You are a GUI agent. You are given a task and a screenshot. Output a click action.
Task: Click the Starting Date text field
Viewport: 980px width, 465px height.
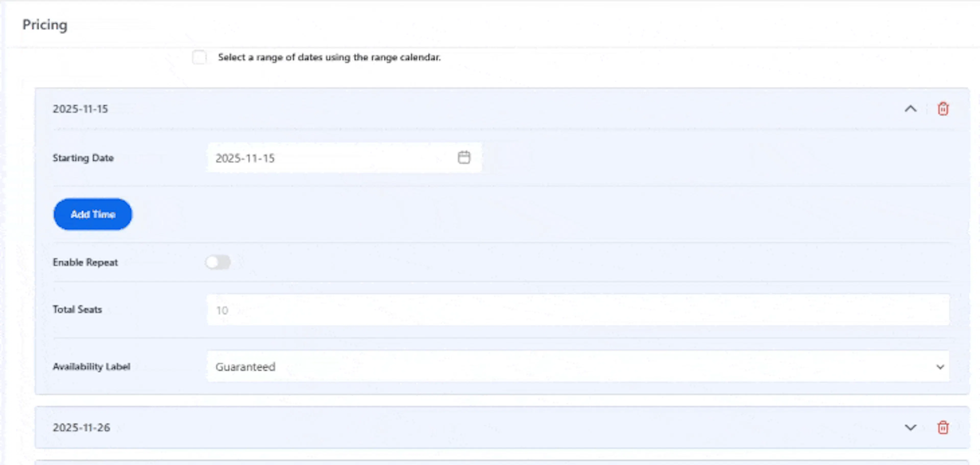click(344, 158)
